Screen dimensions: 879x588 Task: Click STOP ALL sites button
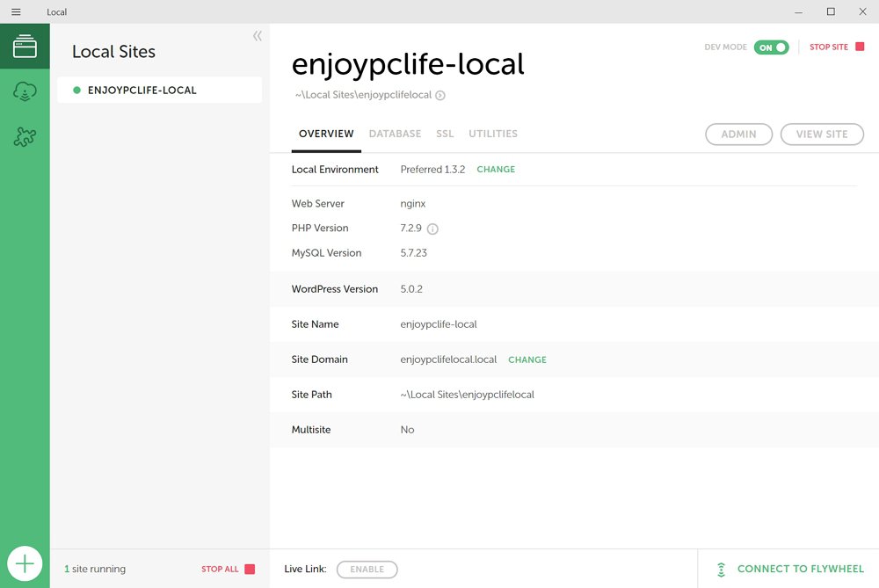click(x=229, y=569)
